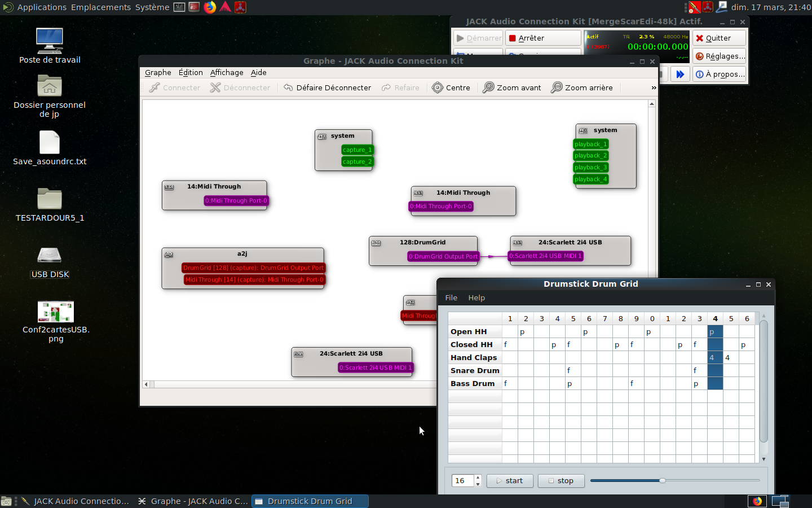Click the red QjackCtl launcher in top panel

(240, 7)
